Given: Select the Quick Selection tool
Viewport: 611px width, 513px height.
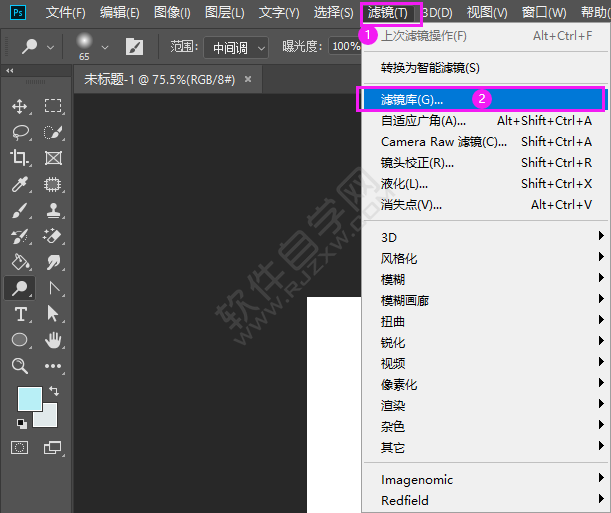Looking at the screenshot, I should 53,132.
